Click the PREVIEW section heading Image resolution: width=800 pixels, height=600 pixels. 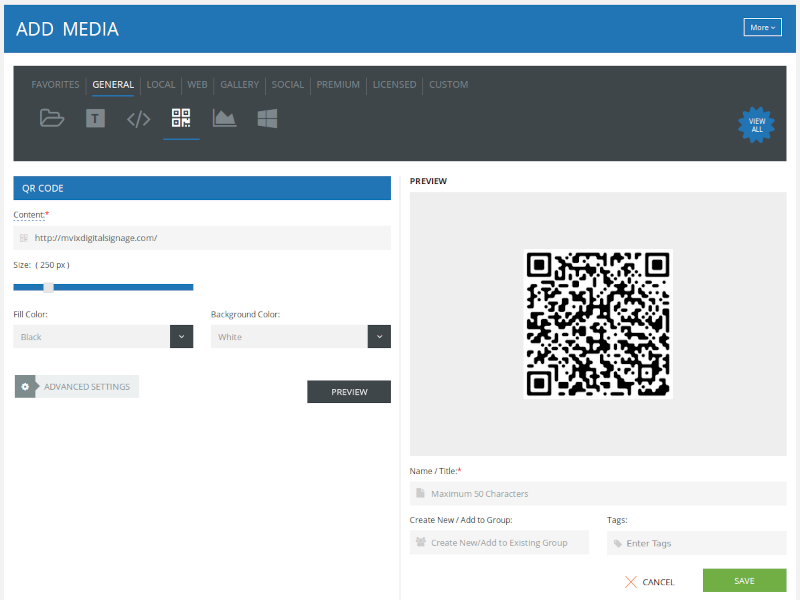pos(428,181)
